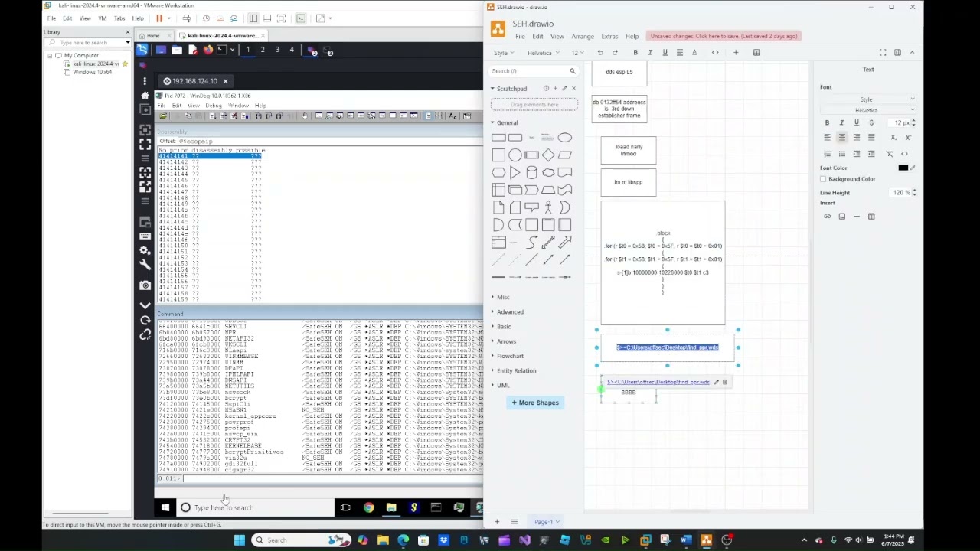Select the diamond shape in General palette
The image size is (980, 551).
[548, 155]
